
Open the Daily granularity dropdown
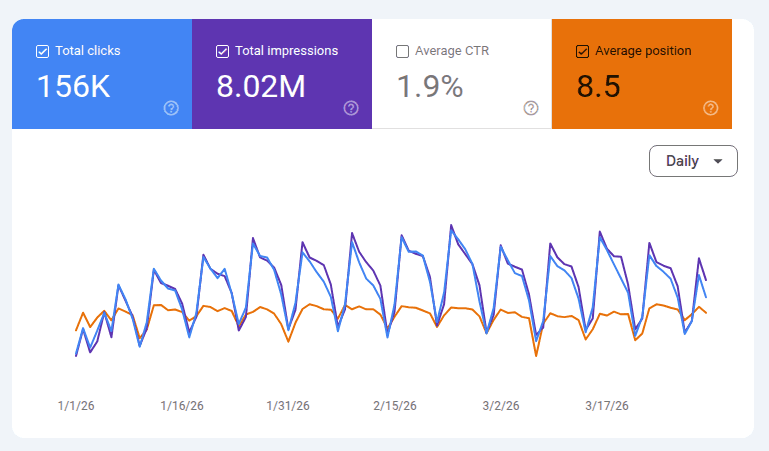pyautogui.click(x=693, y=161)
